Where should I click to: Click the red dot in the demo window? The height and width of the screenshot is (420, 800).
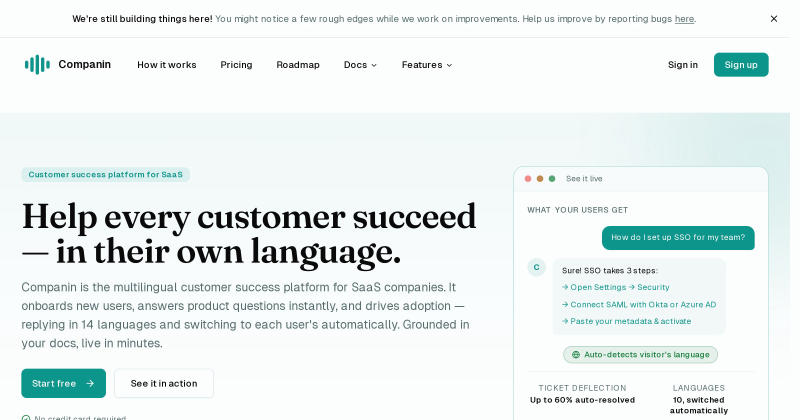pos(528,179)
